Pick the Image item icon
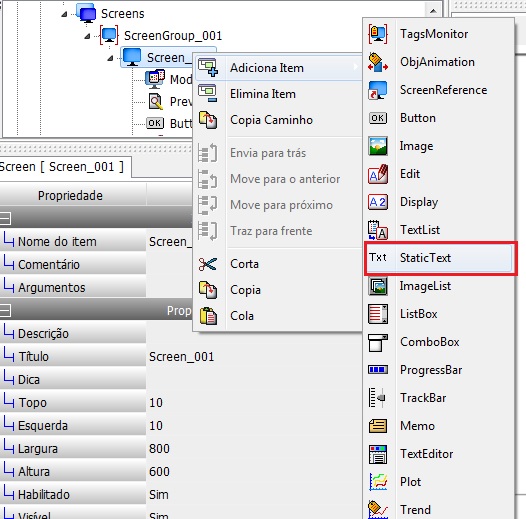Image resolution: width=526 pixels, height=519 pixels. (x=378, y=146)
